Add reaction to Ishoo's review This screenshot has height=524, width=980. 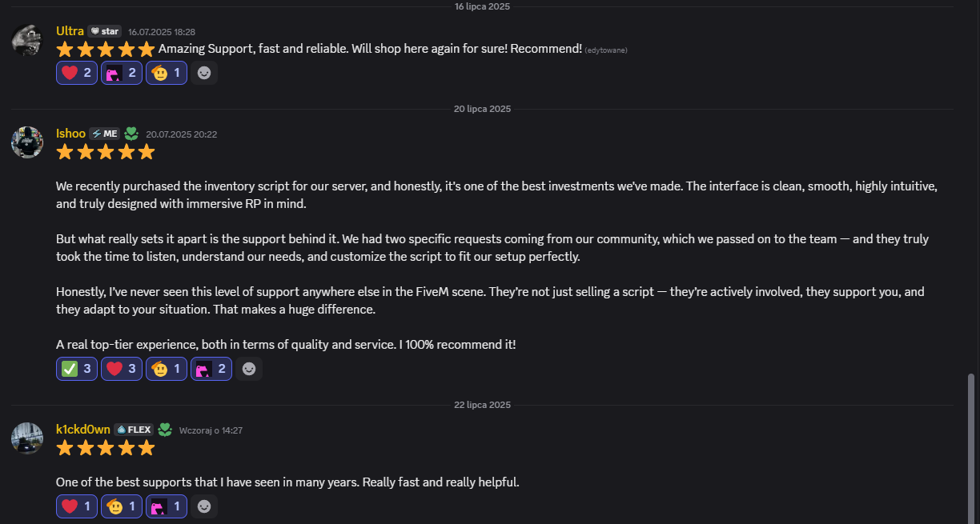(249, 369)
